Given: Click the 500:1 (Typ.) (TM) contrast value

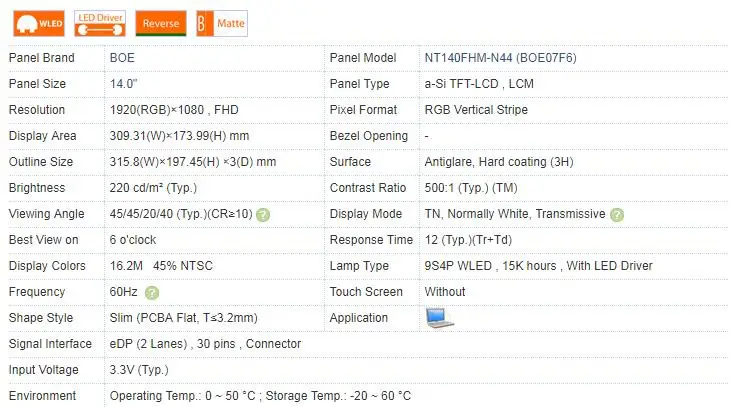Looking at the screenshot, I should pyautogui.click(x=471, y=188).
